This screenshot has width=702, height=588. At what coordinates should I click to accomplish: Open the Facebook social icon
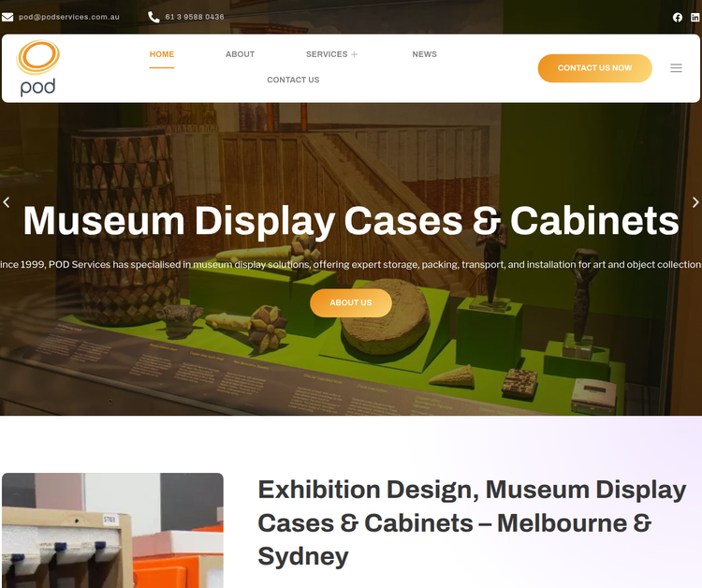click(x=678, y=18)
